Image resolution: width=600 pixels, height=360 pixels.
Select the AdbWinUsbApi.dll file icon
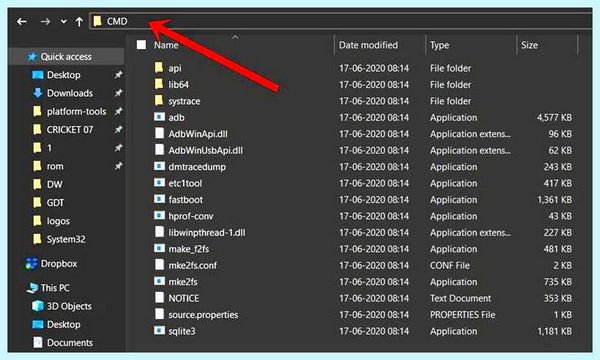[159, 150]
